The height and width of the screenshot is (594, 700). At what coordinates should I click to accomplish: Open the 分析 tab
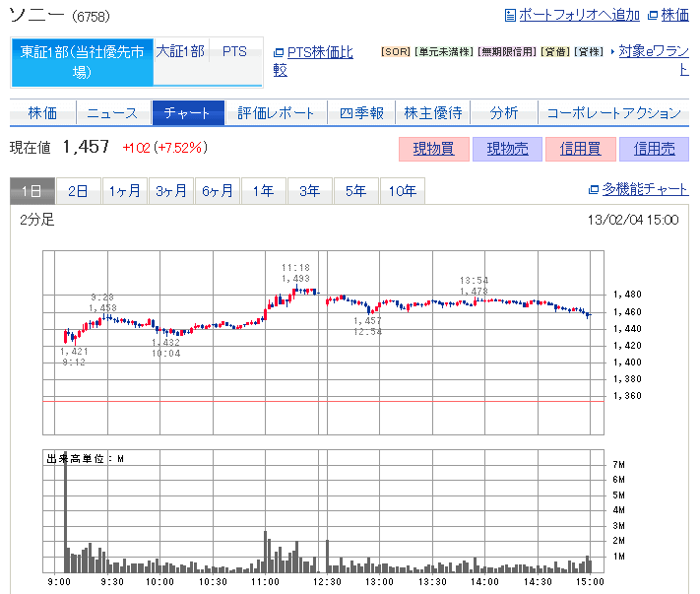pos(503,113)
